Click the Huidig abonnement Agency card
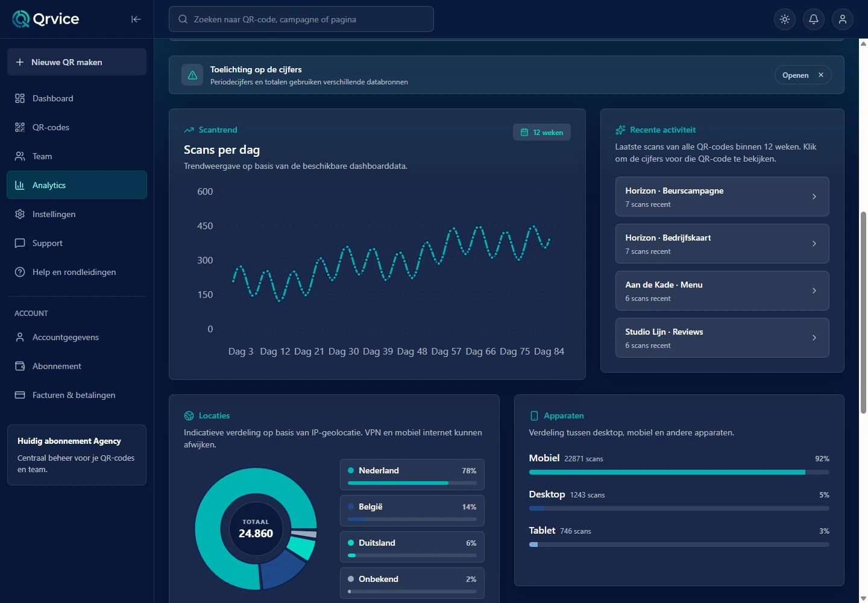 [77, 455]
